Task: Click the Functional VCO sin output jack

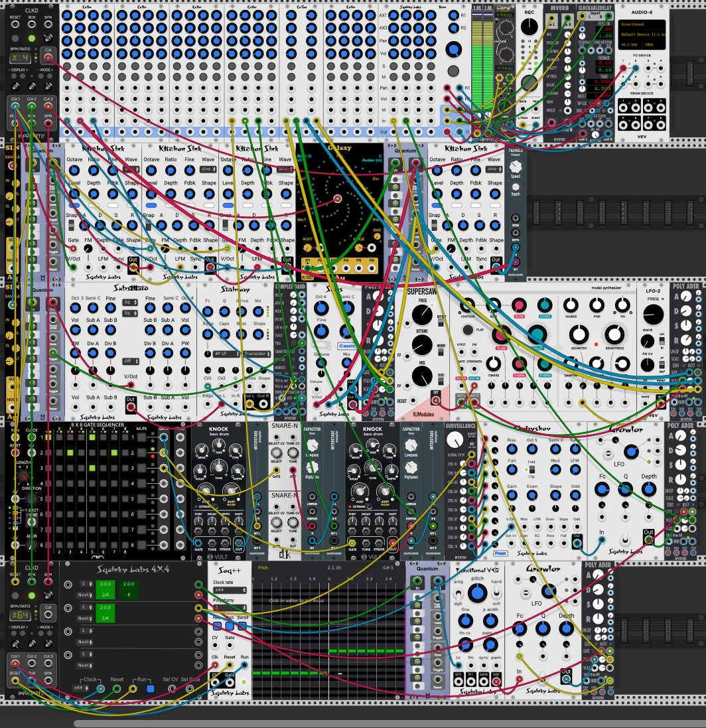Action: click(459, 681)
